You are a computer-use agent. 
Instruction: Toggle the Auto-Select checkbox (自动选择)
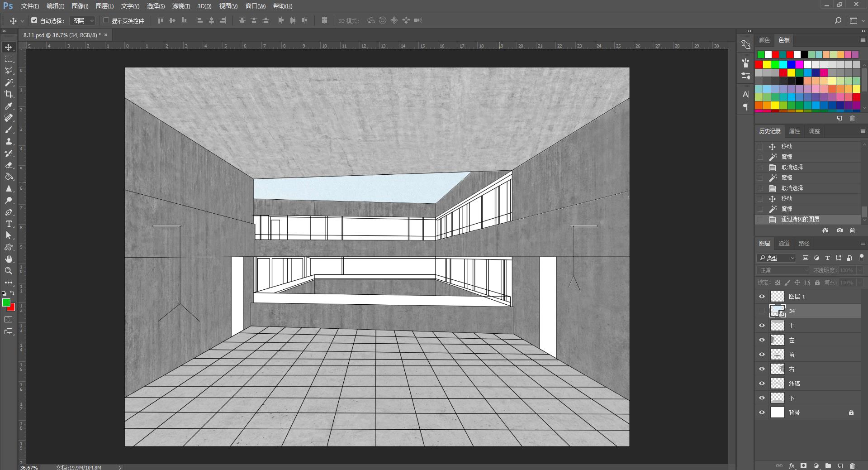coord(34,20)
